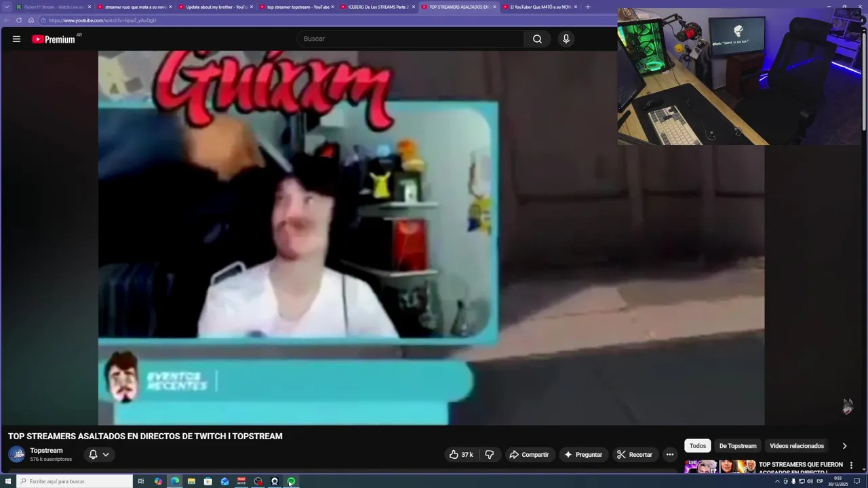Switch to top streamer topstream tab

297,7
